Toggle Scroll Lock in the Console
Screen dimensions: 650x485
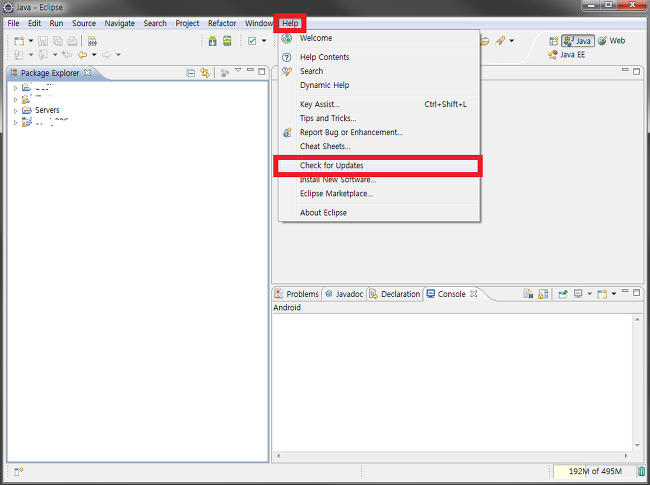[543, 294]
